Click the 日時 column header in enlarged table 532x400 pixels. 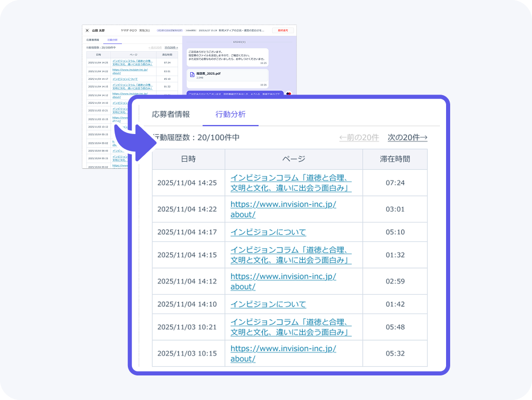188,159
